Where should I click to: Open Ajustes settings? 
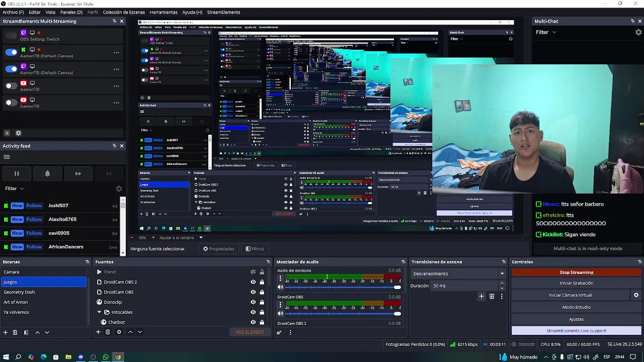point(577,319)
